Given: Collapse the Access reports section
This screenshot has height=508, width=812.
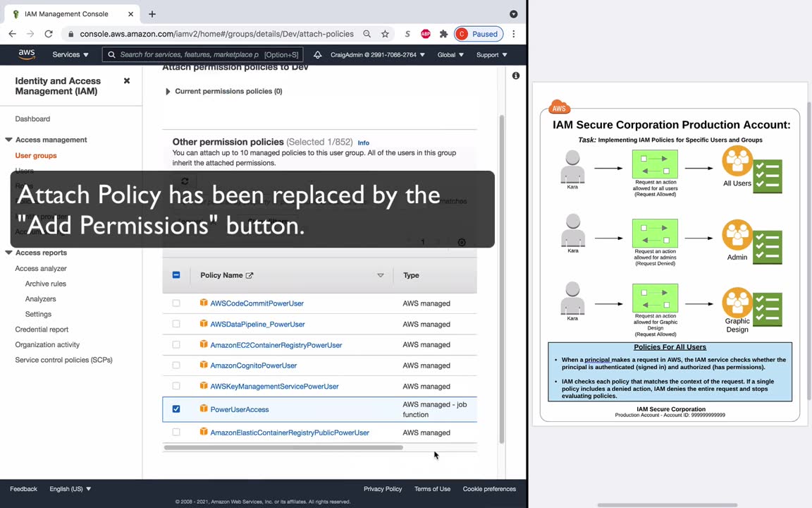Looking at the screenshot, I should [x=8, y=253].
